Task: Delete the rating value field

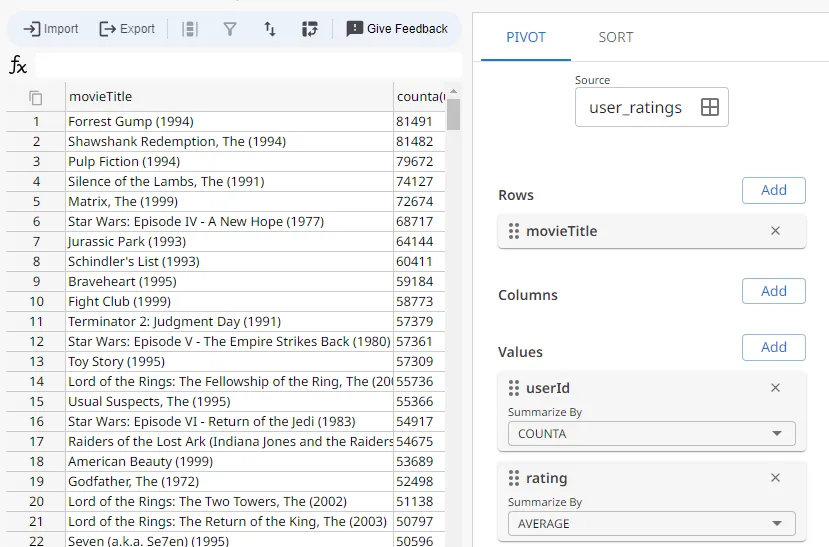Action: coord(775,478)
